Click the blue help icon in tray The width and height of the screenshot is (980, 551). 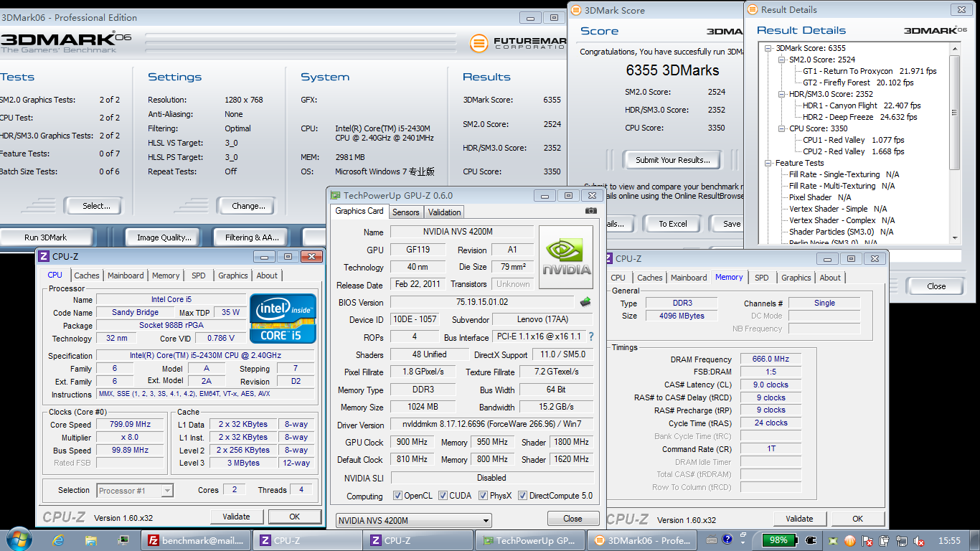pos(727,539)
